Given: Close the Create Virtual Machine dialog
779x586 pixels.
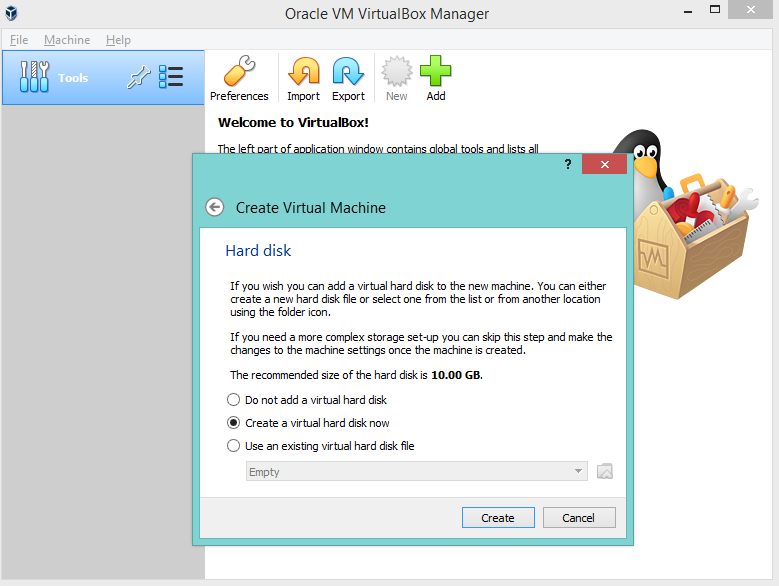Looking at the screenshot, I should (x=604, y=164).
